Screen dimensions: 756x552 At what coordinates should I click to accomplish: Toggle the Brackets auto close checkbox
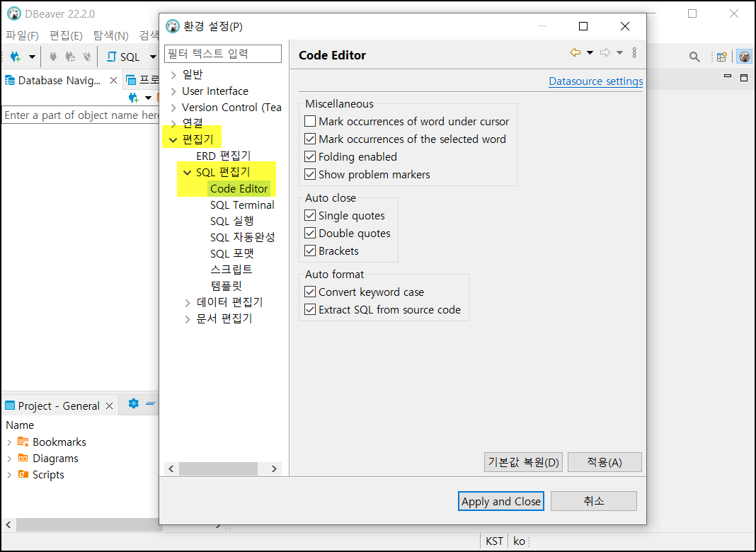point(310,251)
